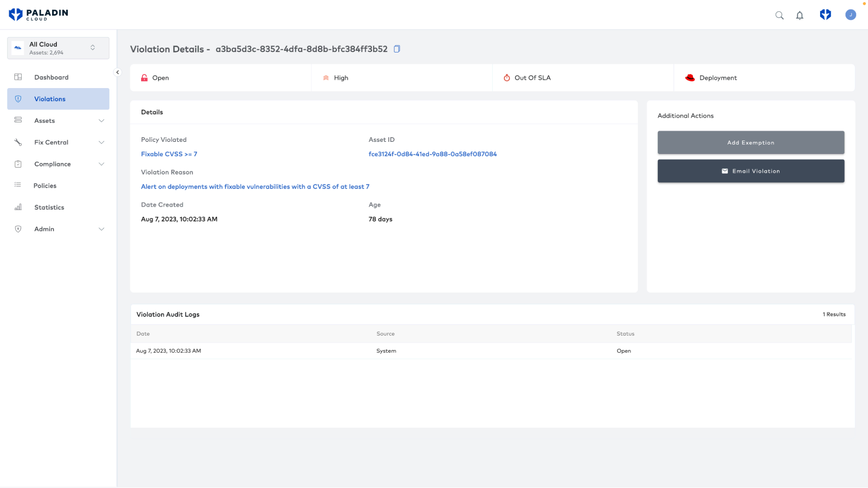The image size is (868, 488).
Task: Open notifications bell
Action: tap(799, 16)
